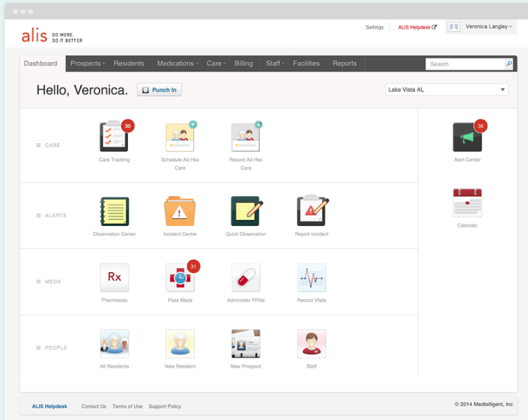This screenshot has height=420, width=528.
Task: Open the Administer PRNs pill icon
Action: pos(246,277)
